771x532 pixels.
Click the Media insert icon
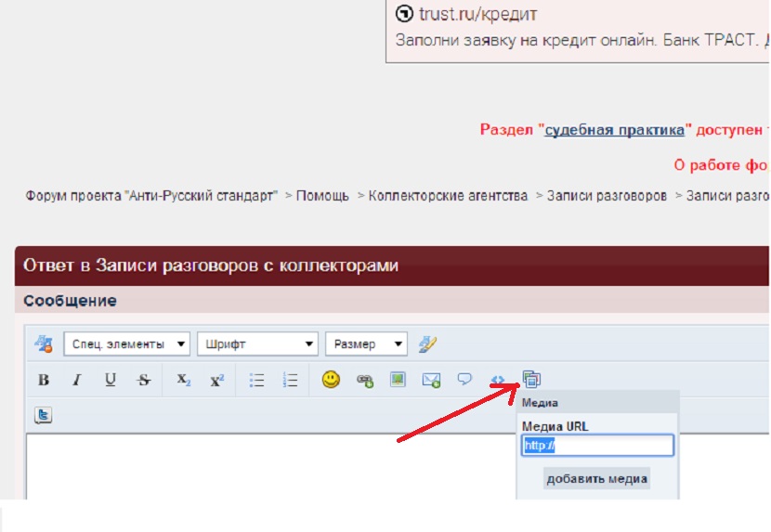coord(531,379)
